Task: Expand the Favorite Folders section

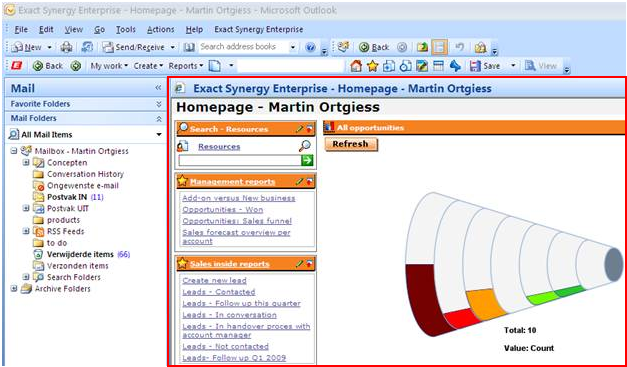Action: click(159, 104)
